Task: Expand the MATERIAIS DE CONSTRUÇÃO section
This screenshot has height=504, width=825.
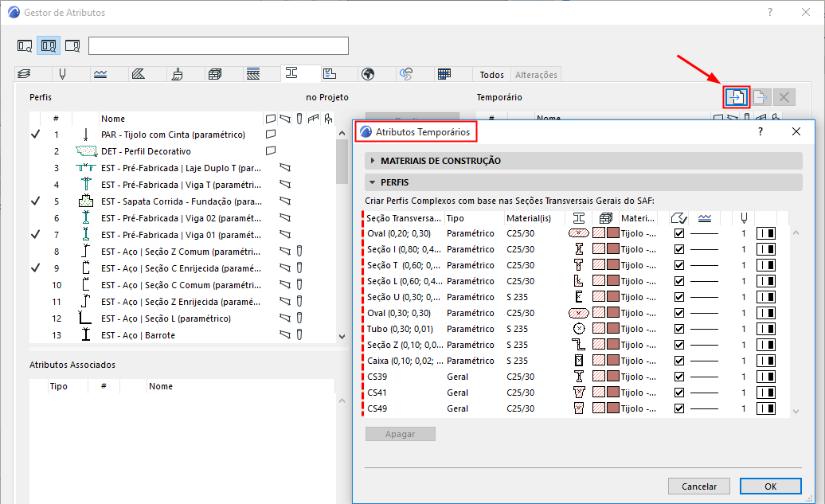Action: click(x=373, y=161)
